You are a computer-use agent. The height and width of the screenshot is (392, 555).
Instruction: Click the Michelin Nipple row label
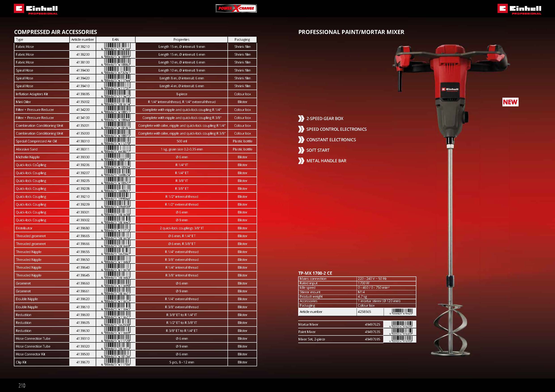tap(28, 157)
